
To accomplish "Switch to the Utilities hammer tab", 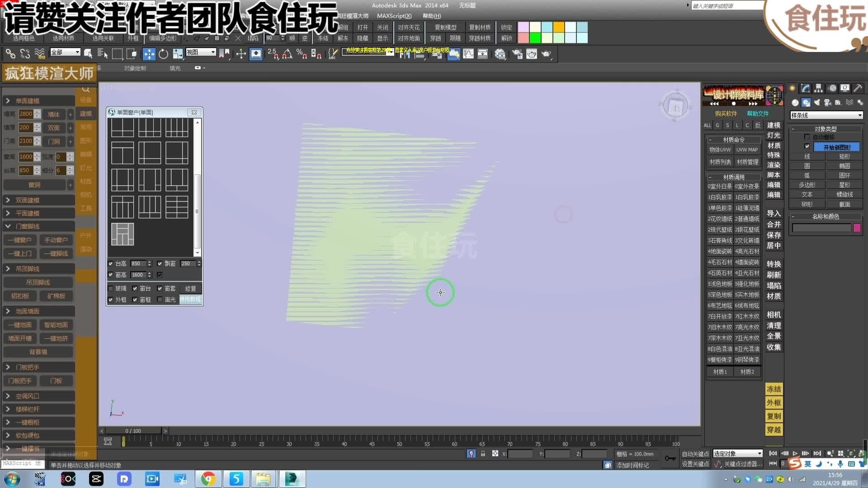I will click(858, 88).
